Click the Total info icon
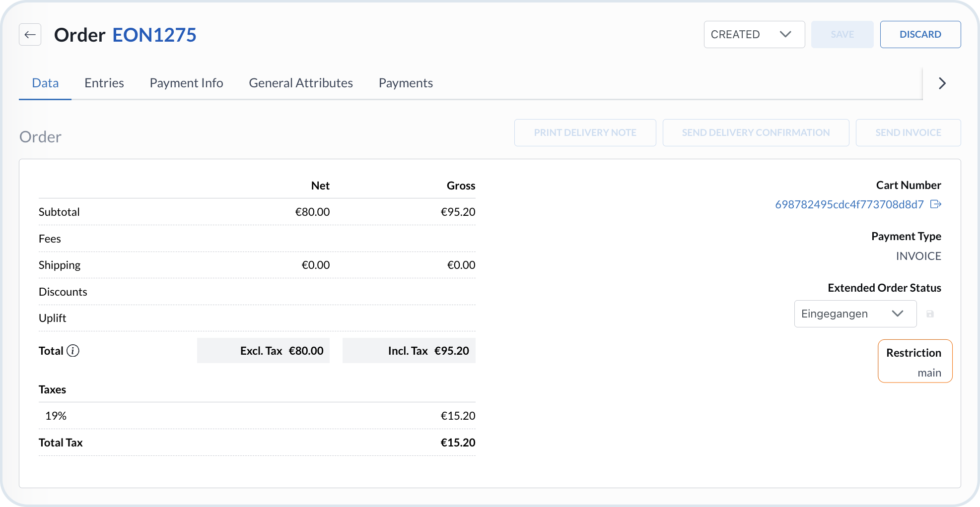Screen dimensions: 980x507 [73, 351]
